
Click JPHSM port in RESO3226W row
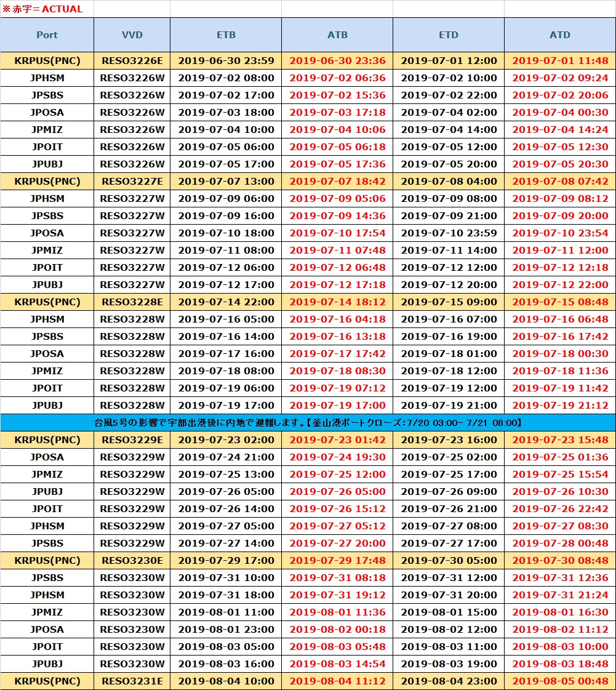pyautogui.click(x=47, y=78)
